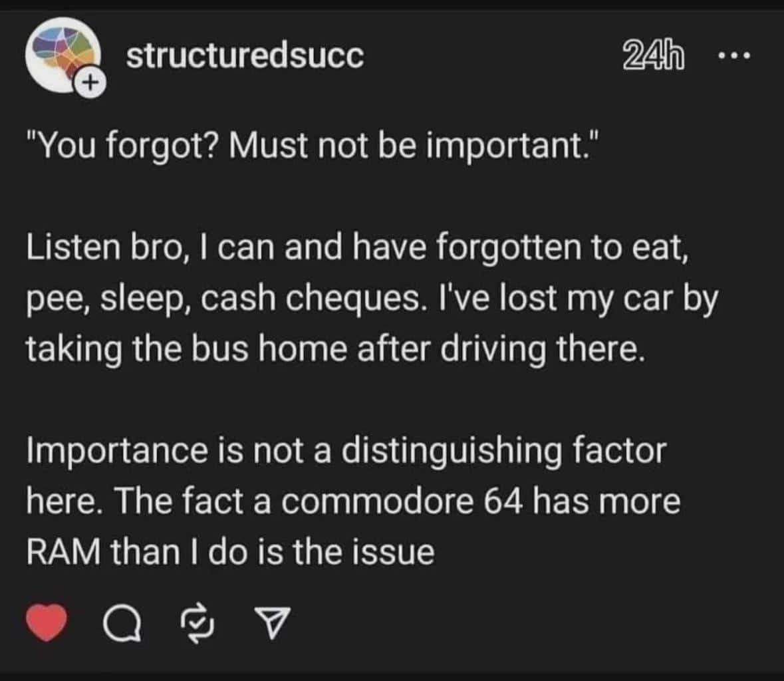The width and height of the screenshot is (784, 681).
Task: Open the comment reply bubble icon
Action: pos(124,624)
